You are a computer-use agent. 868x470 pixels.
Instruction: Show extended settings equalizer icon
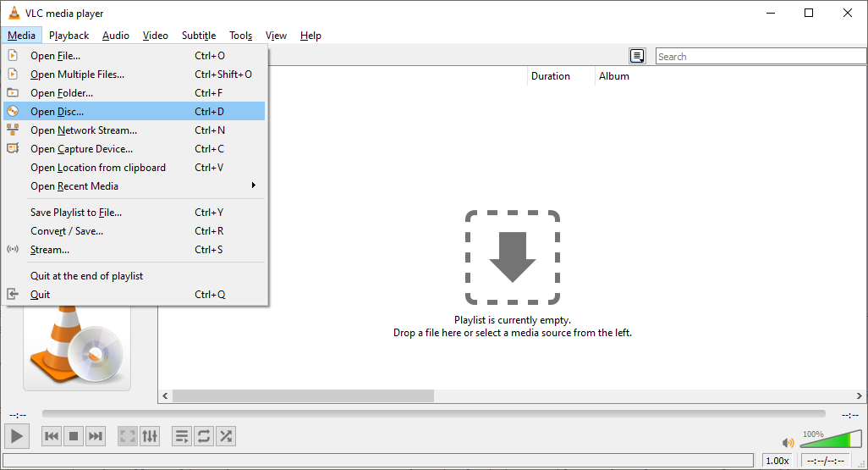pos(150,436)
